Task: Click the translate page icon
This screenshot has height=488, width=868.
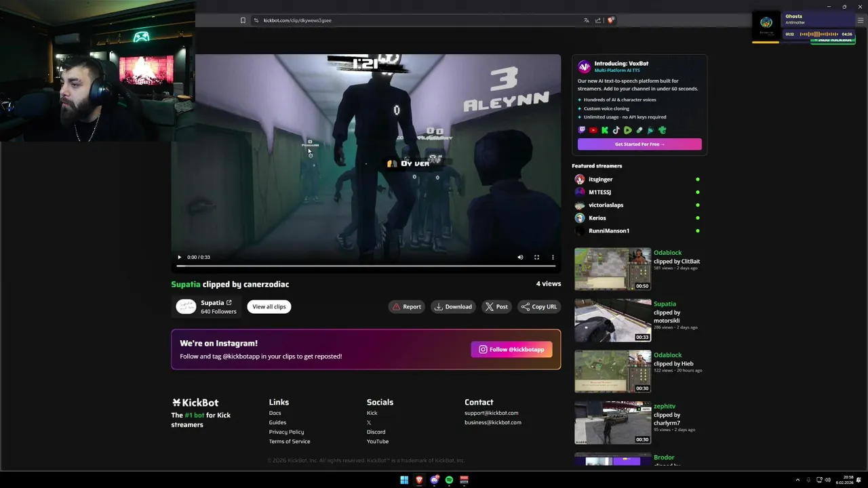Action: coord(586,20)
